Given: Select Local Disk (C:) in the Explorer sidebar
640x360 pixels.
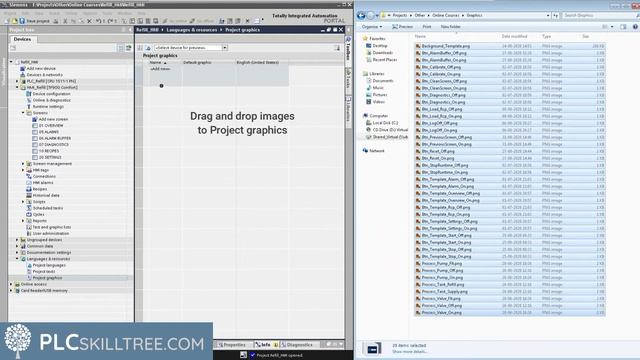Looking at the screenshot, I should pyautogui.click(x=385, y=123).
